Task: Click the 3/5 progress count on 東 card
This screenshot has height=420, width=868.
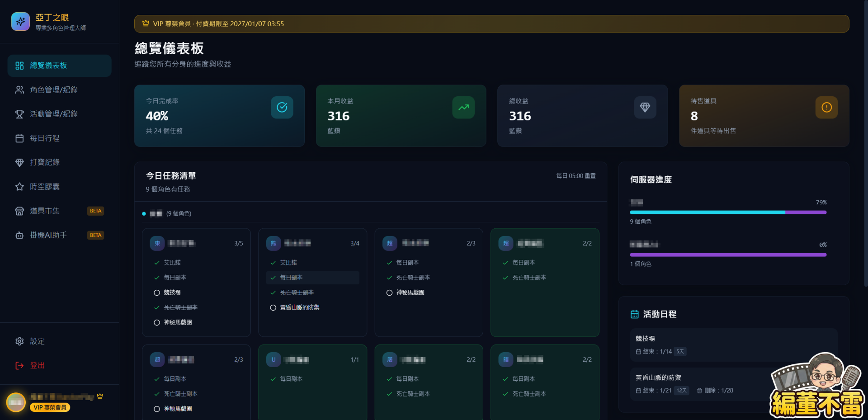Action: (239, 243)
